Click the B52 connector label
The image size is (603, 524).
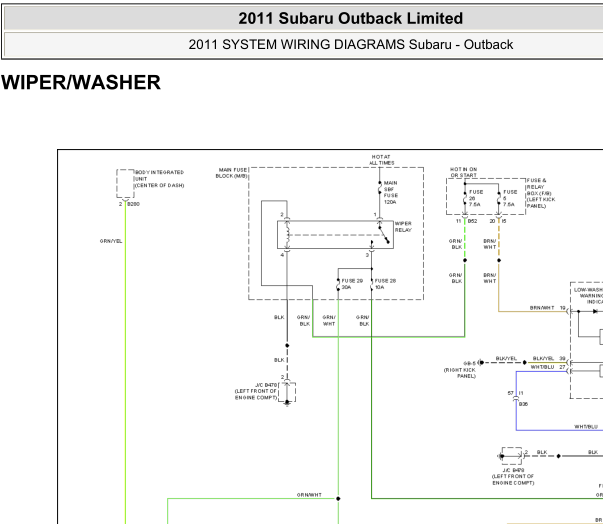point(472,221)
